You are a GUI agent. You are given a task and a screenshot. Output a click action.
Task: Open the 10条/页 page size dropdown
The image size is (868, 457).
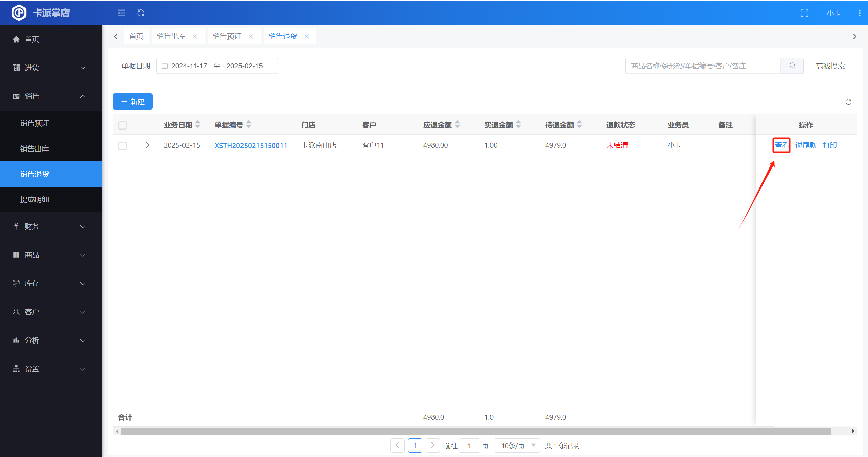[x=517, y=445]
